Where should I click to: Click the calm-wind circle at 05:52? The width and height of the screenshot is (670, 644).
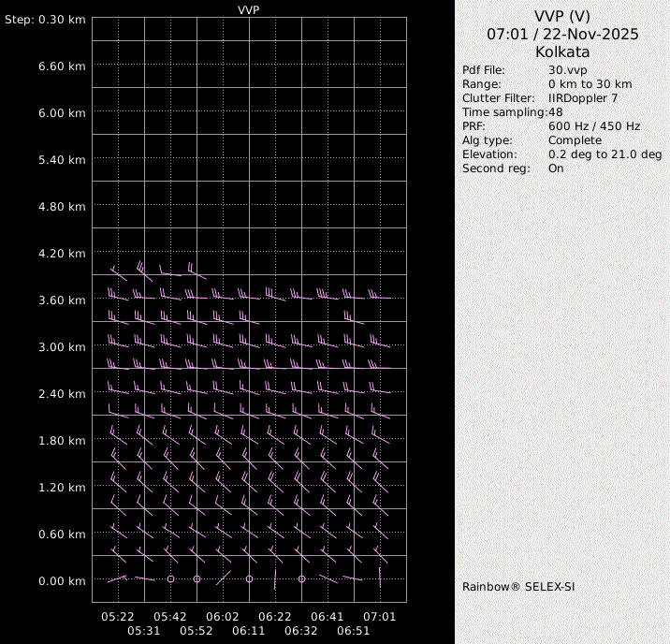point(197,579)
